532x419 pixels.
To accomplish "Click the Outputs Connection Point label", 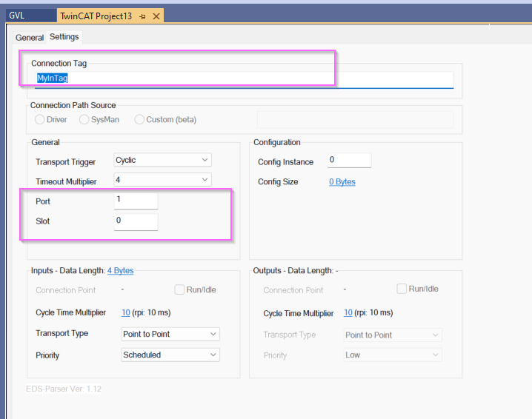I will pos(293,290).
